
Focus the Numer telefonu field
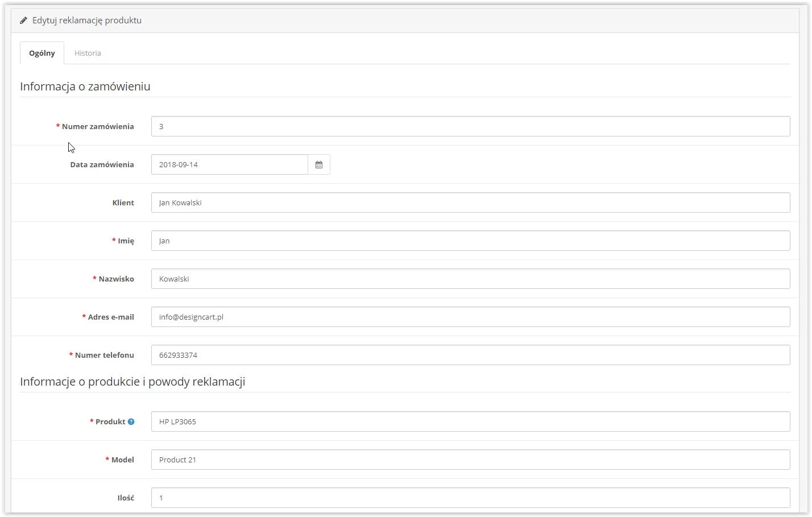[470, 355]
